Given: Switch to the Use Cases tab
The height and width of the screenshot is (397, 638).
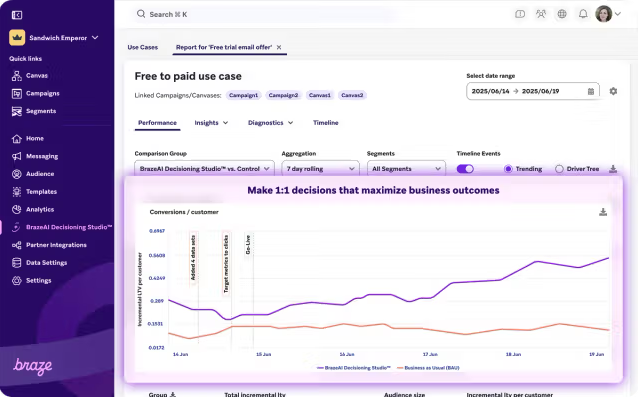Looking at the screenshot, I should tap(142, 47).
